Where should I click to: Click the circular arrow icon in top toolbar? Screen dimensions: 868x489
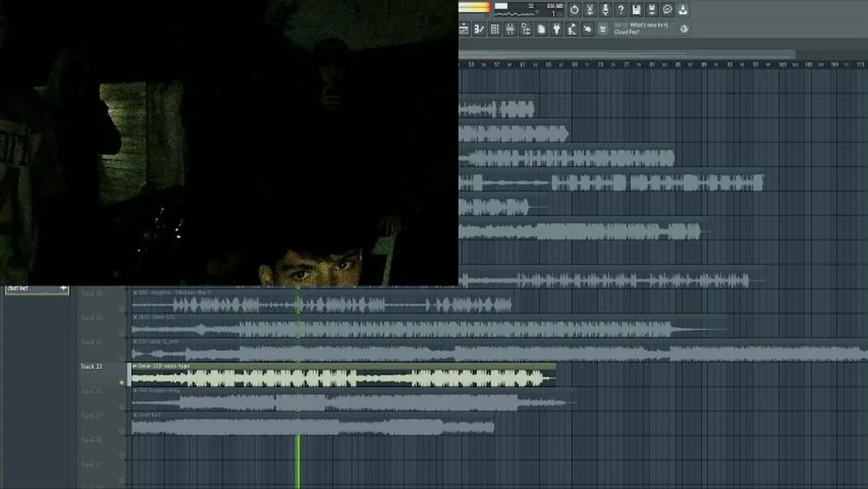[574, 10]
